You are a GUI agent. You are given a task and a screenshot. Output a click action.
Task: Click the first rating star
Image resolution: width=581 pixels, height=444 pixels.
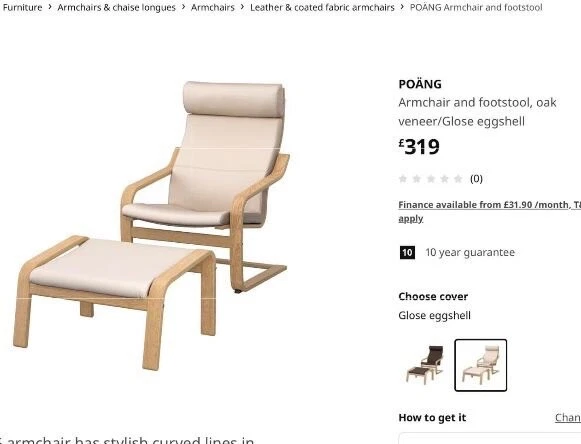click(x=403, y=179)
